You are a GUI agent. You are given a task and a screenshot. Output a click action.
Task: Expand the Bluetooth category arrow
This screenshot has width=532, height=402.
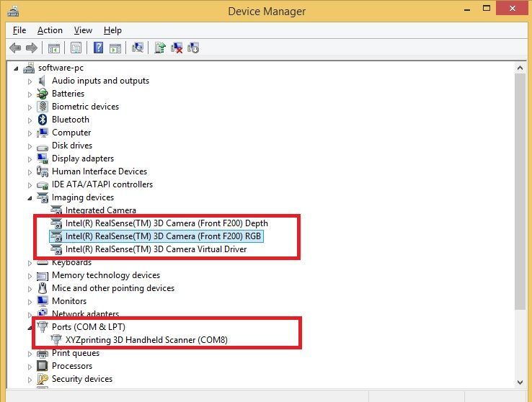[30, 120]
